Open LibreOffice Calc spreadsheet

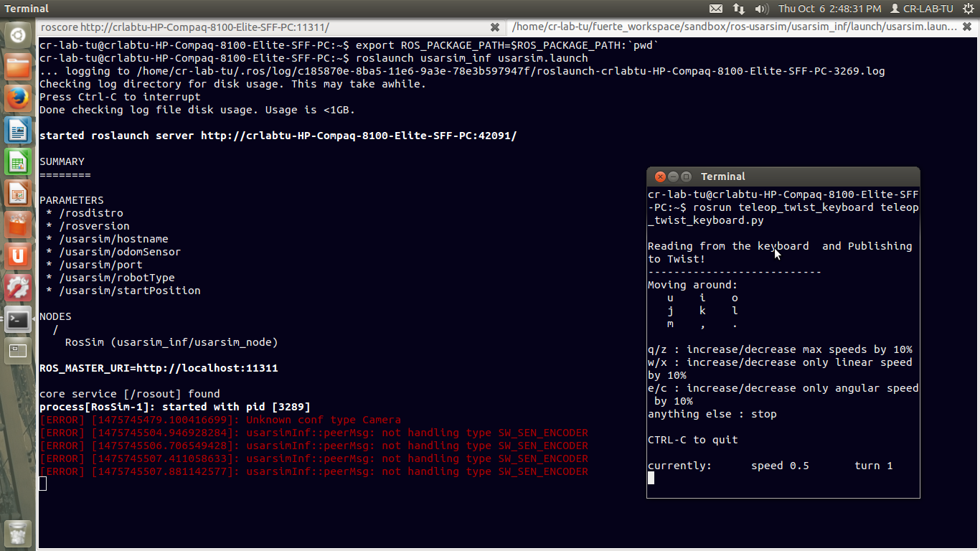(18, 162)
